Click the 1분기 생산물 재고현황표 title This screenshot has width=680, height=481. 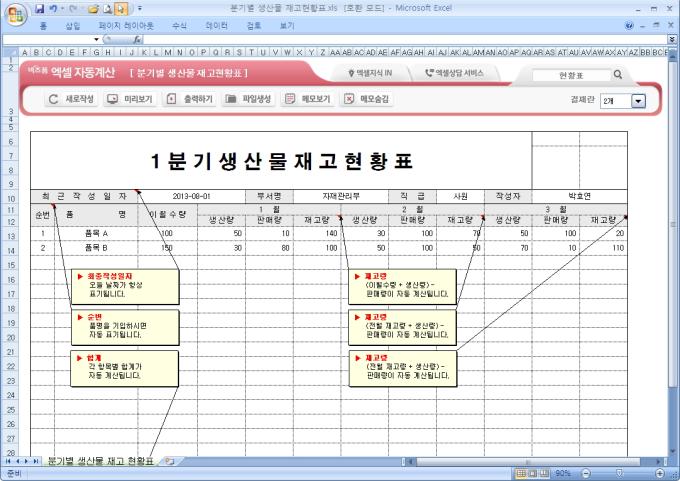click(x=281, y=161)
